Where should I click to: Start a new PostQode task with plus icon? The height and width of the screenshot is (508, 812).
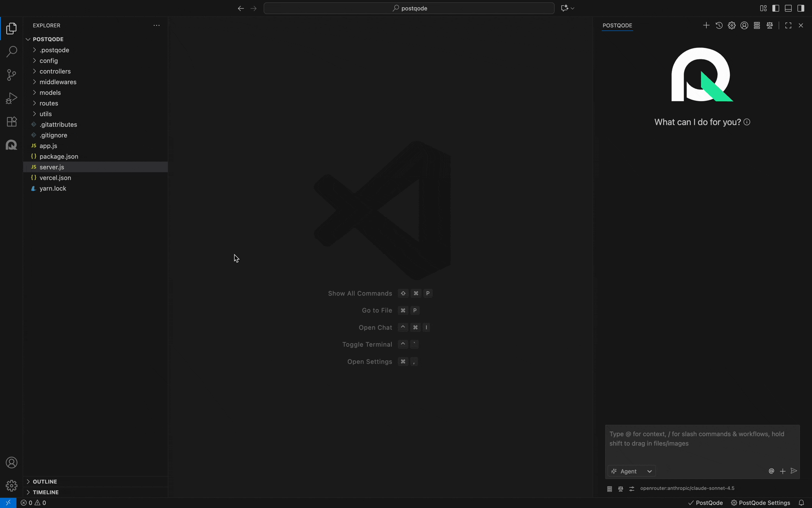point(706,25)
